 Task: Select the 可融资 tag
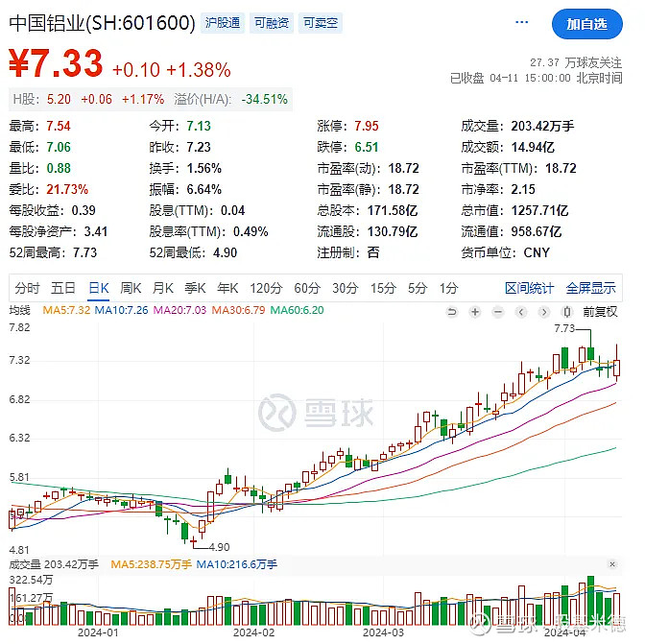click(x=272, y=23)
